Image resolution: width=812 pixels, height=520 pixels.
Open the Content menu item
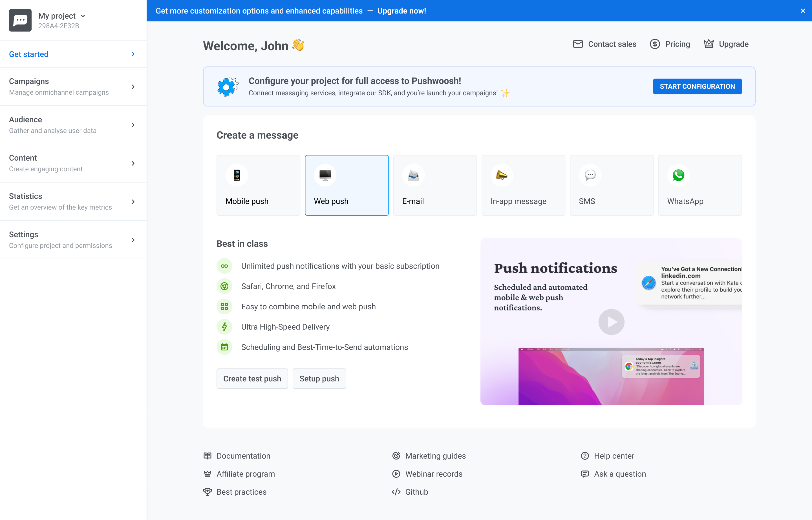pos(73,163)
